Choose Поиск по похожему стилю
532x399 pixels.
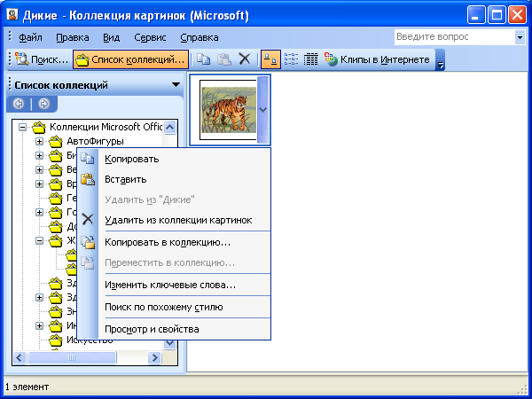(163, 307)
